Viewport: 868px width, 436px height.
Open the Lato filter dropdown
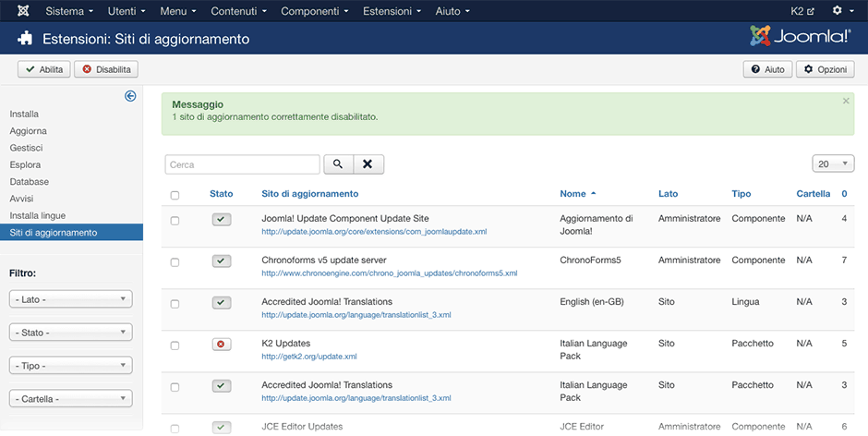(71, 299)
